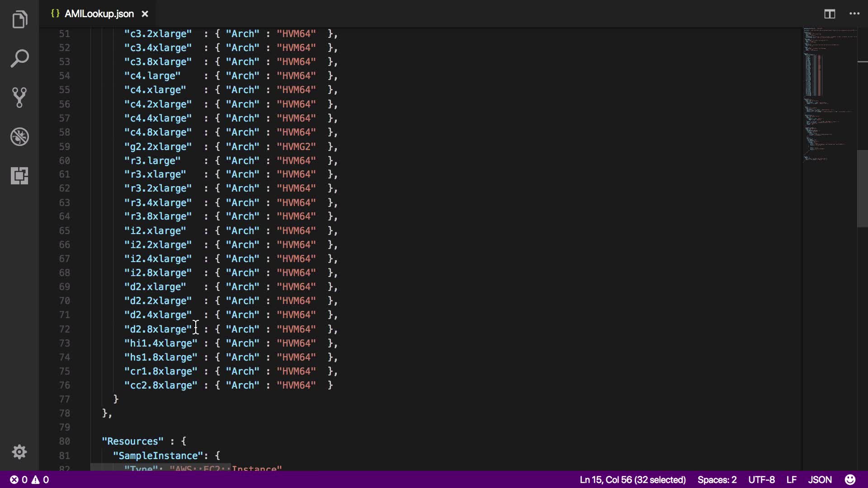Open the Spaces: 2 indentation selector
Viewport: 868px width, 488px height.
717,480
